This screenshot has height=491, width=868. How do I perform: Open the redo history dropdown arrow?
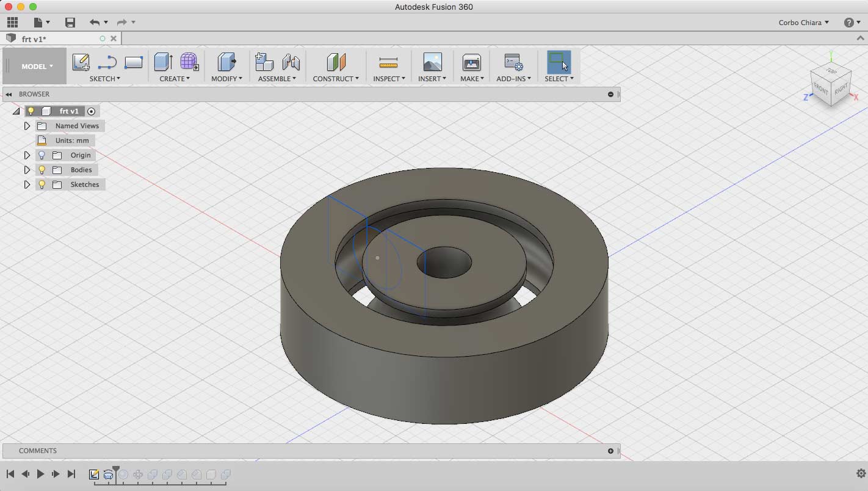133,23
